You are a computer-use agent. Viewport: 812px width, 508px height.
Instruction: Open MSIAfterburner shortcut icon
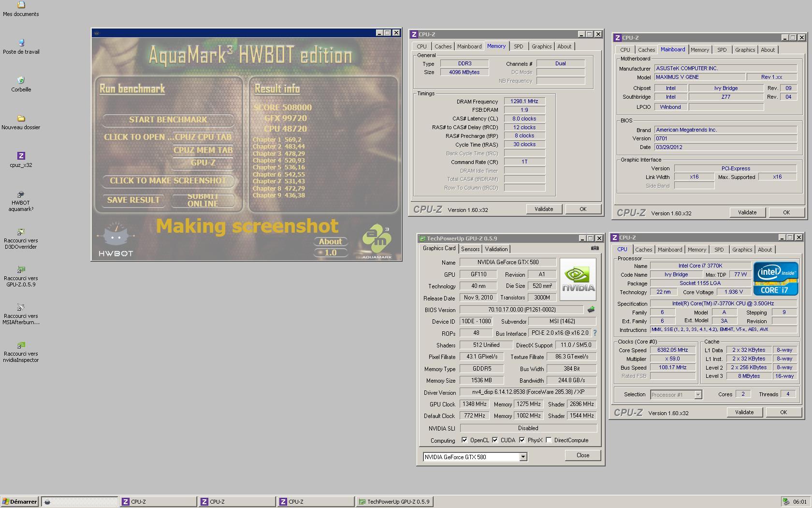click(21, 307)
